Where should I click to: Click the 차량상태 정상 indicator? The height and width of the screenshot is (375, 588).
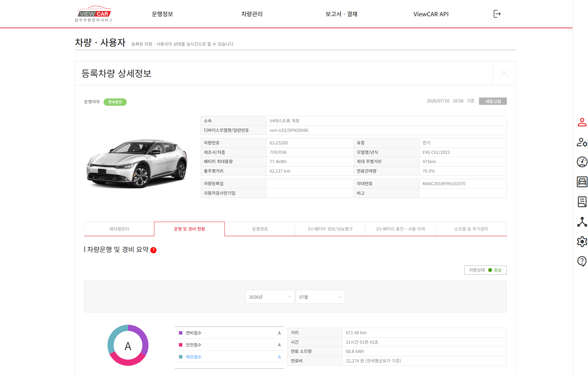(x=485, y=270)
